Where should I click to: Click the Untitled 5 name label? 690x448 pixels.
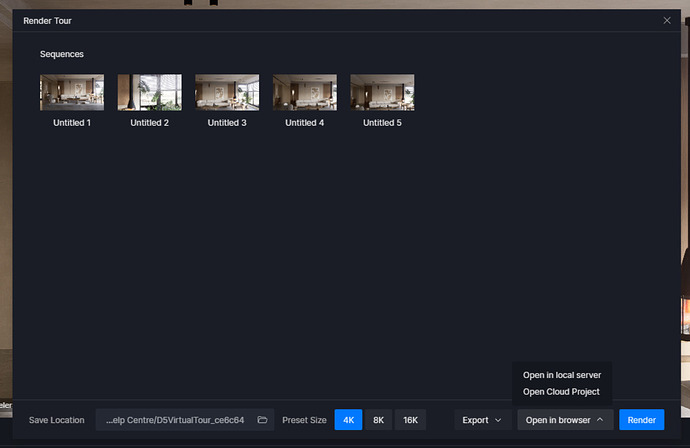(x=382, y=123)
